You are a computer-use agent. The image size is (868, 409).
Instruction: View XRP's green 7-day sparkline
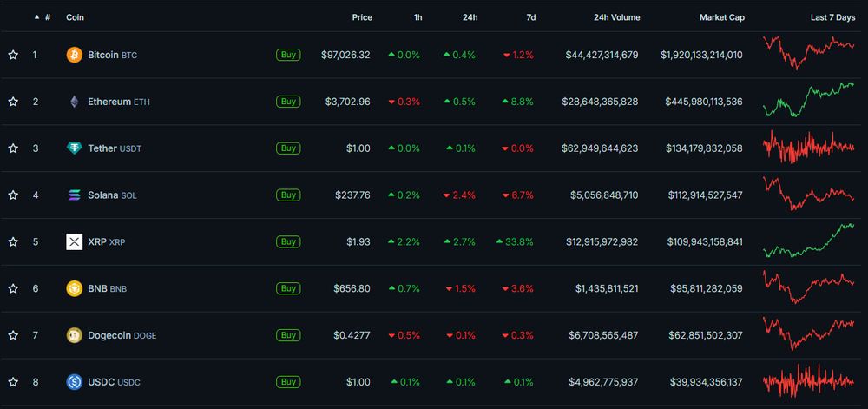click(x=808, y=241)
